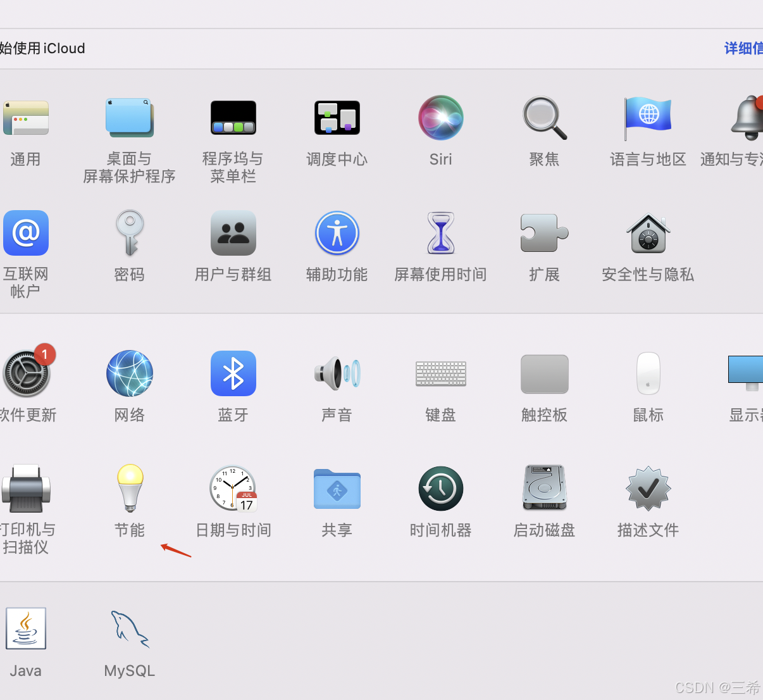The image size is (763, 700).
Task: Open 安全性与隐私 house icon
Action: pos(648,233)
